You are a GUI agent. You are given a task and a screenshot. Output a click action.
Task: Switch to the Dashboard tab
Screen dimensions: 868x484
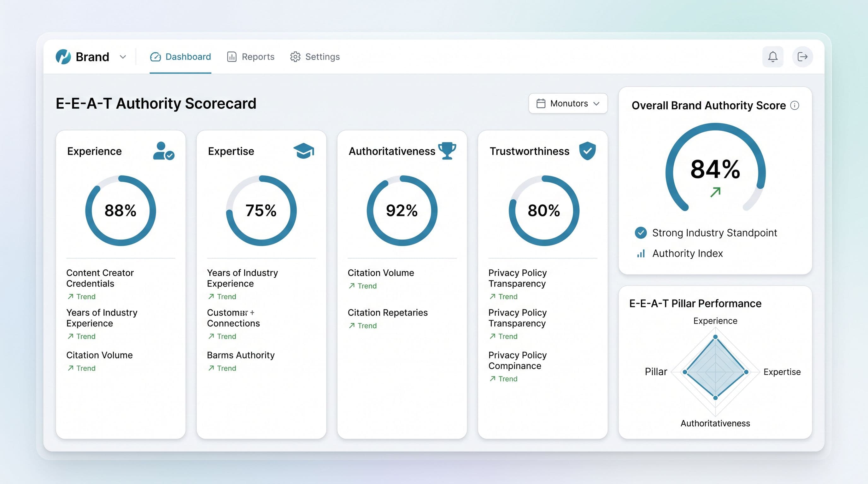pos(180,56)
